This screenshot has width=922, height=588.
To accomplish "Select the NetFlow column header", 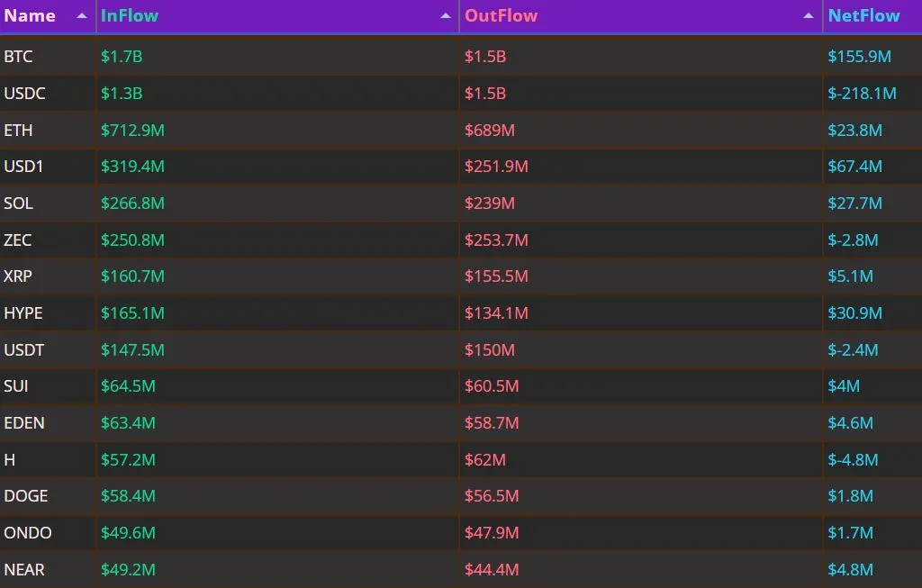I will coord(863,16).
